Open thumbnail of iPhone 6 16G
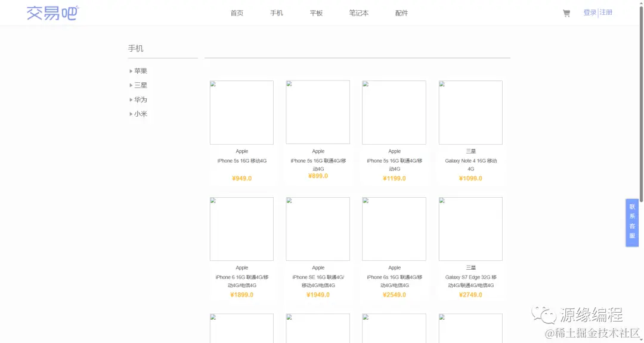644x343 pixels. 241,229
